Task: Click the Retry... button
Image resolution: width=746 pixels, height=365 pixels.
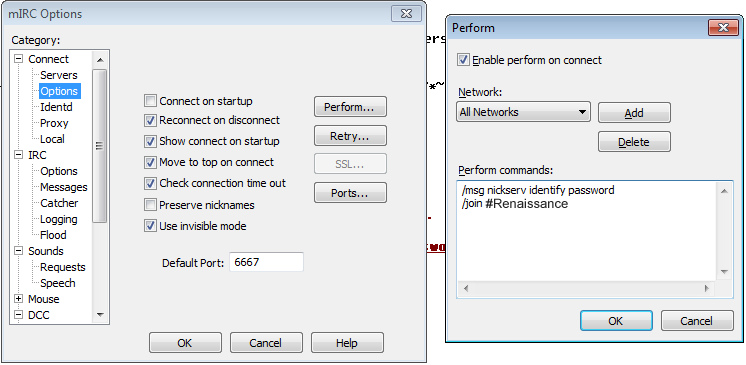Action: point(350,136)
